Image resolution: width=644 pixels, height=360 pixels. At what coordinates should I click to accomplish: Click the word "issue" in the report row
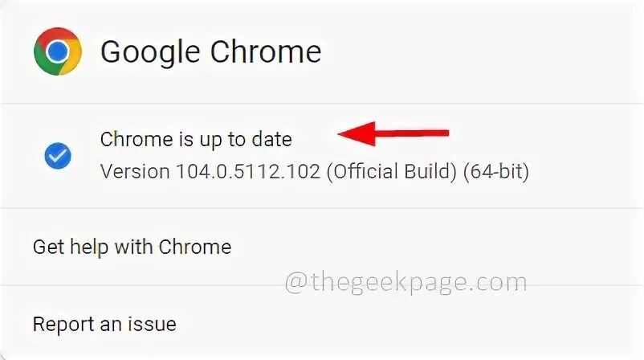click(154, 324)
